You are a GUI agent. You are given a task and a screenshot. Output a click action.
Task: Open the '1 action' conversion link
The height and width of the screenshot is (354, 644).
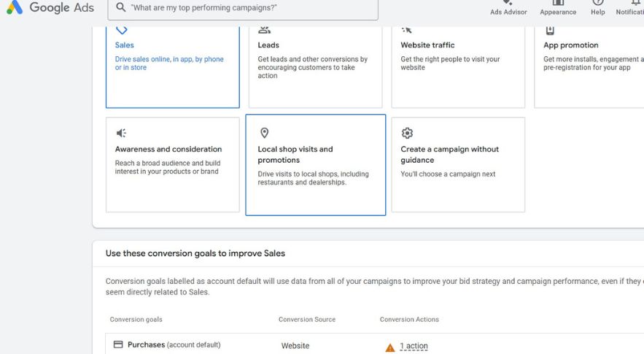coord(414,346)
